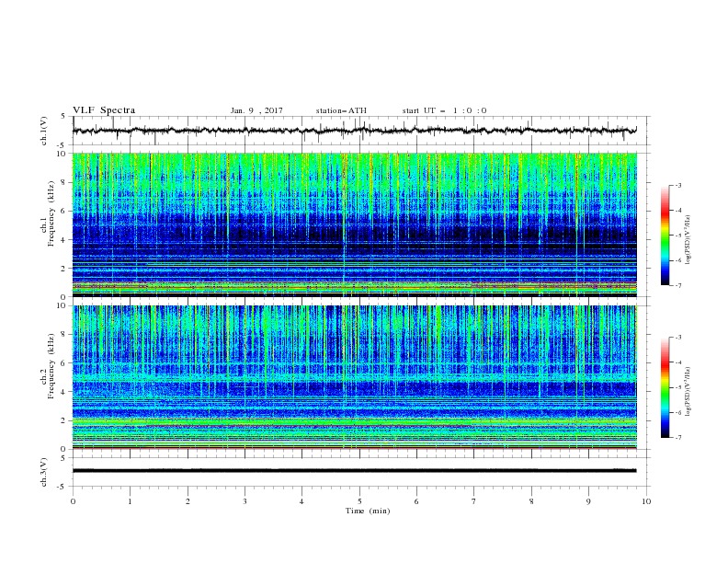
Task: Click the time axis tick label '10'
Action: pos(646,501)
